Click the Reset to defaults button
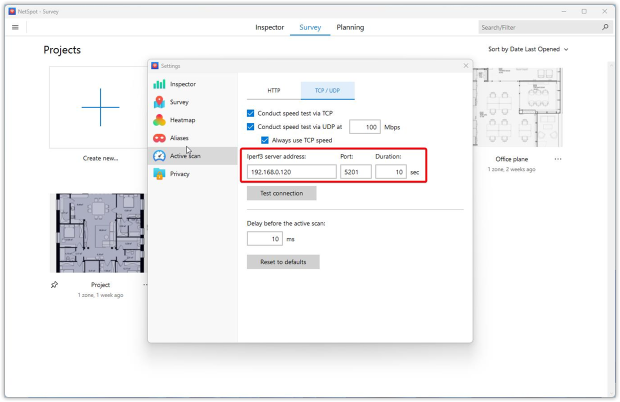The width and height of the screenshot is (620, 402). (283, 262)
